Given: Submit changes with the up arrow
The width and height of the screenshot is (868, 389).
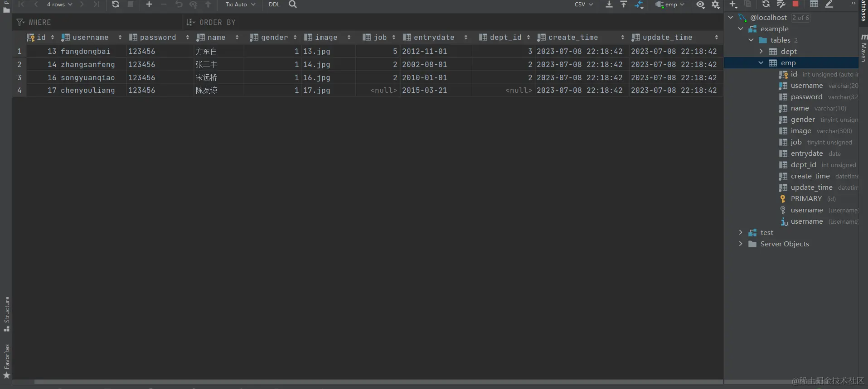Looking at the screenshot, I should point(208,5).
